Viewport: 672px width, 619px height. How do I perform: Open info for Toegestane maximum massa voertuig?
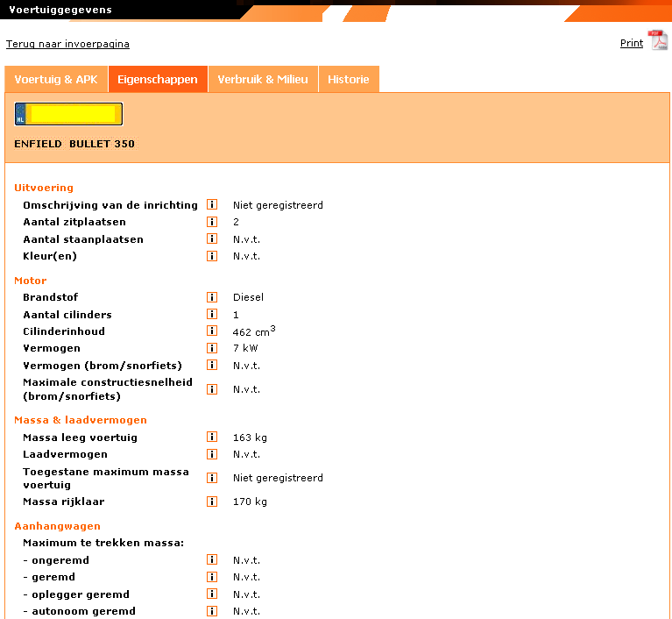click(212, 478)
